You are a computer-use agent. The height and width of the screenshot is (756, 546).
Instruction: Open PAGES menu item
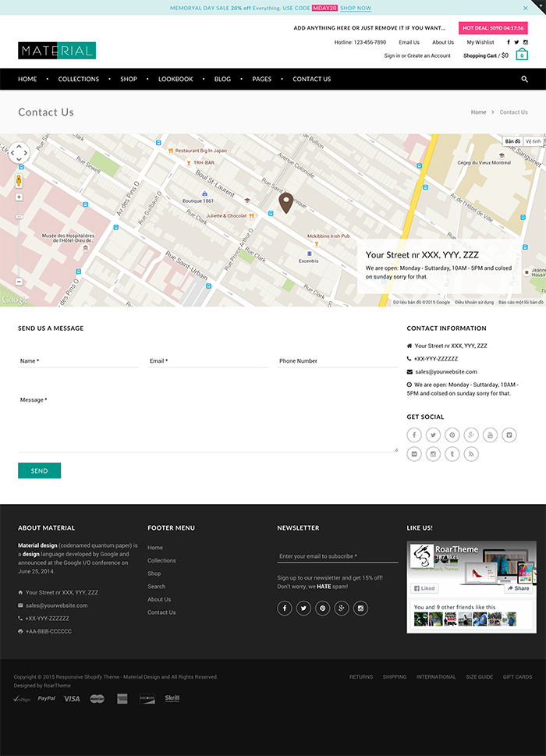click(x=261, y=79)
